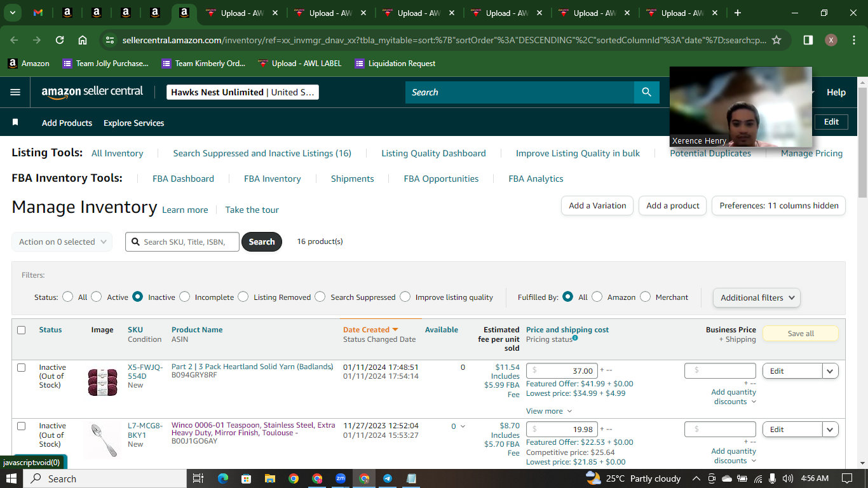Open Team Jolly Purchase bookmark
Viewport: 868px width, 488px height.
pos(106,64)
